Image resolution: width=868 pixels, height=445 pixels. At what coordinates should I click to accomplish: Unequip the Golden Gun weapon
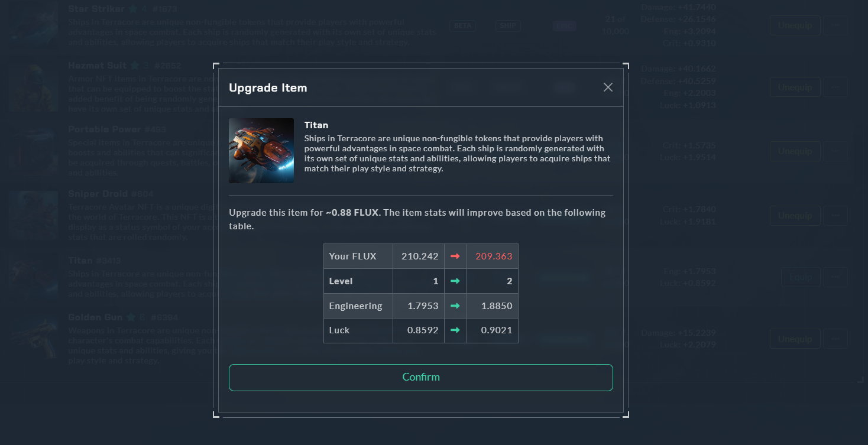point(795,339)
